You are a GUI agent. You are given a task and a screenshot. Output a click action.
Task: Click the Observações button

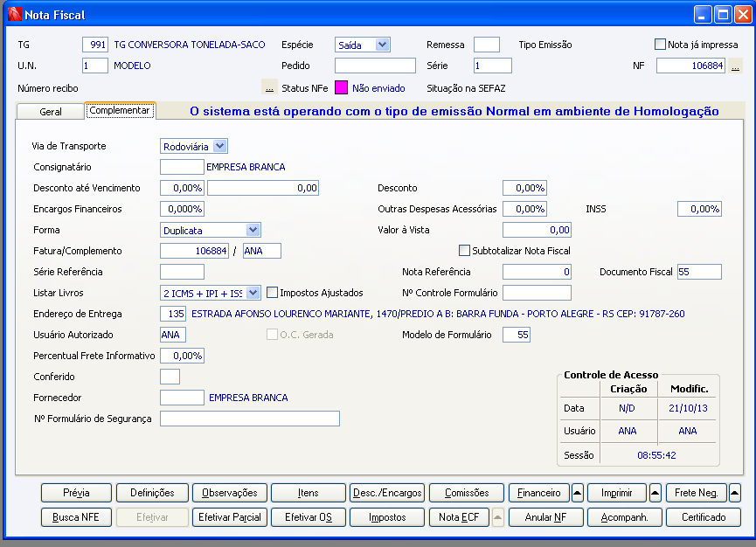(x=230, y=493)
